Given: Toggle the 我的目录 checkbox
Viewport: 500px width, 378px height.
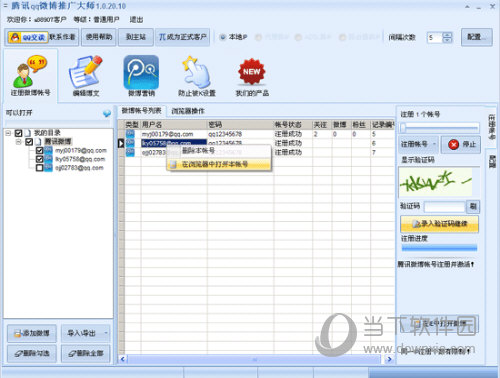Looking at the screenshot, I should [18, 133].
